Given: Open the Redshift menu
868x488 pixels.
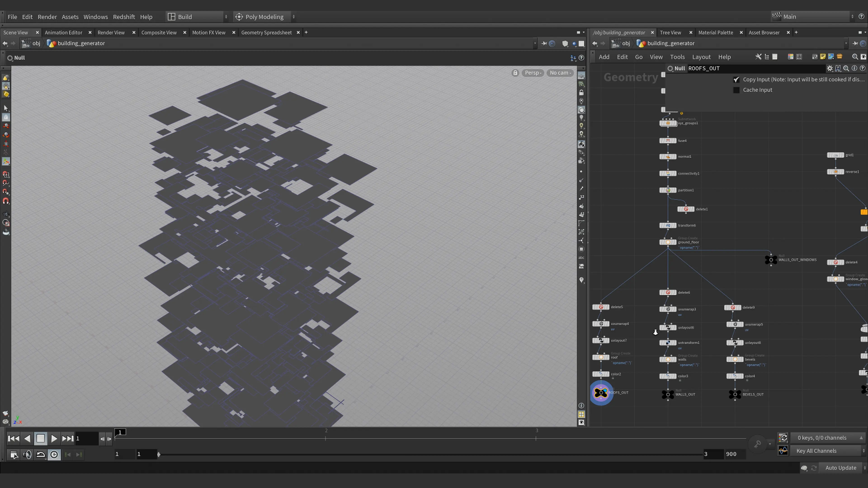Looking at the screenshot, I should [x=124, y=17].
